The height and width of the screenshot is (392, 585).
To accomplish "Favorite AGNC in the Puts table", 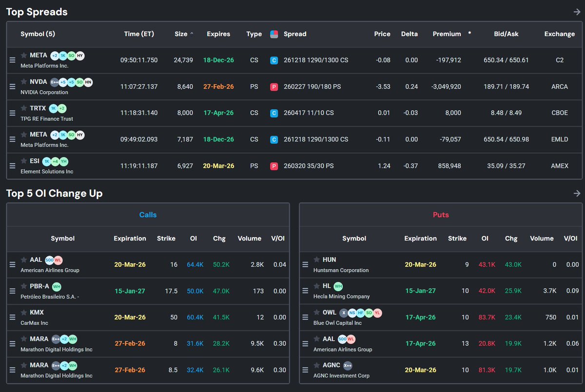I will 317,365.
